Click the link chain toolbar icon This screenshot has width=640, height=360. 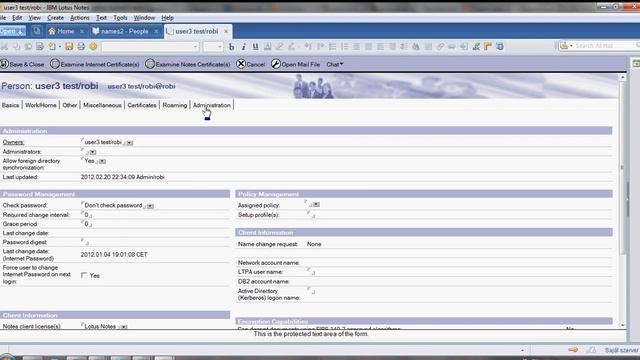pos(440,47)
